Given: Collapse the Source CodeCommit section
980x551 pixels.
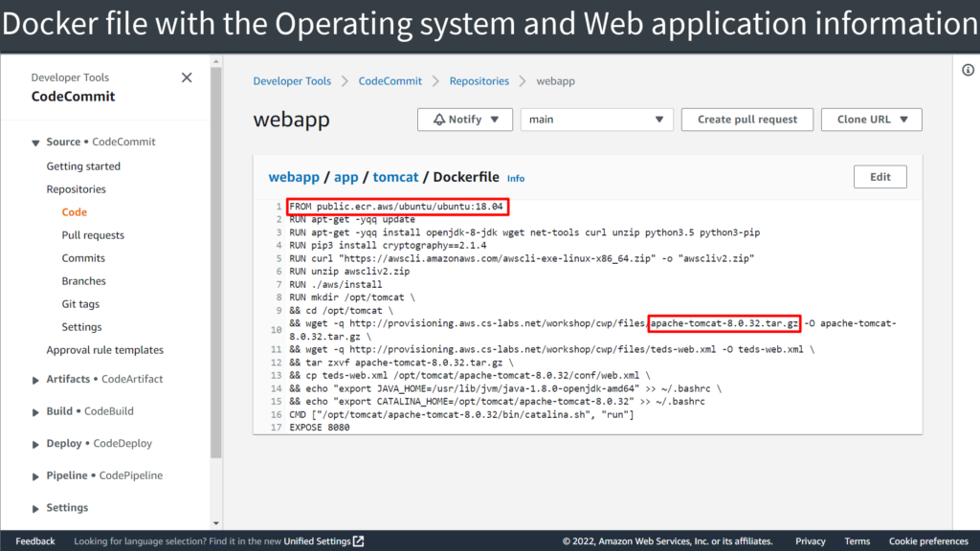Looking at the screenshot, I should coord(35,143).
